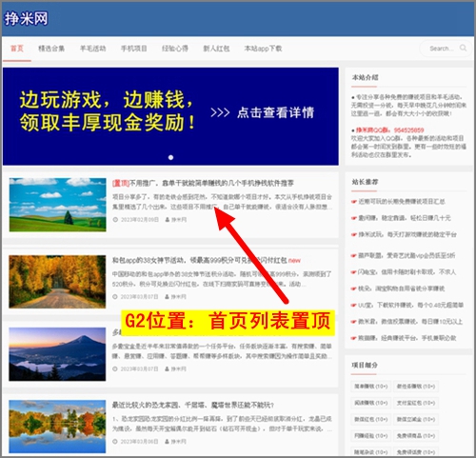
Task: Open the UU宝 下载软件赚钱 link
Action: pyautogui.click(x=410, y=305)
